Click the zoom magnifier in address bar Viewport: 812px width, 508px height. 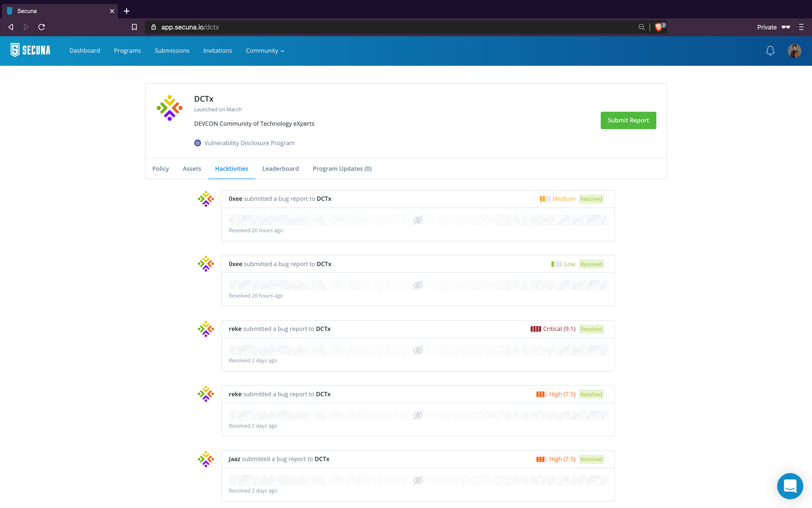click(x=641, y=27)
